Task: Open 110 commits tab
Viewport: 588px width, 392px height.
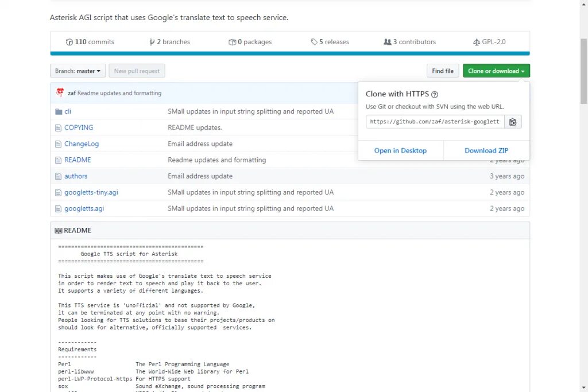Action: tap(90, 42)
